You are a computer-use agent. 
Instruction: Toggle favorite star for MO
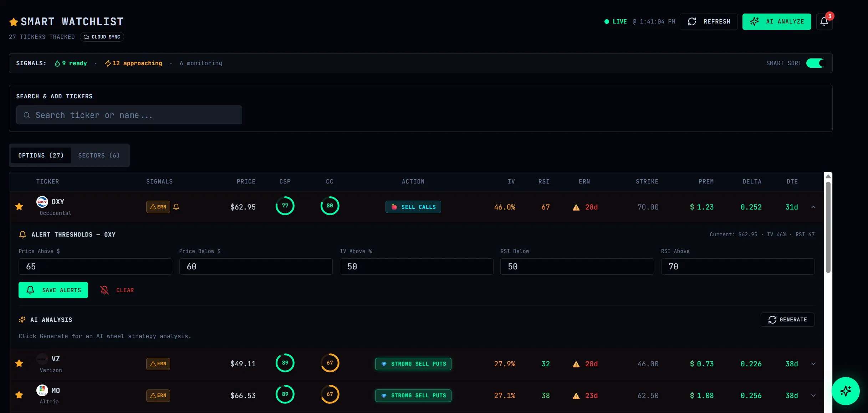(19, 395)
